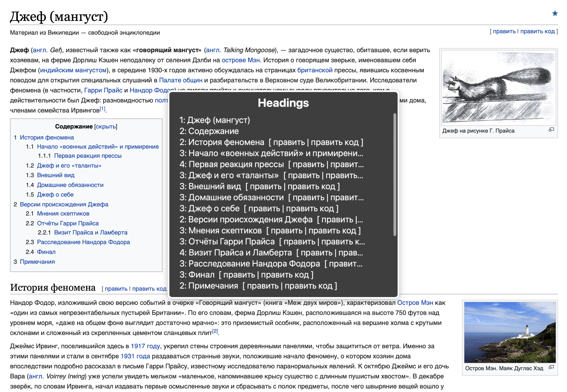Click the first англ. link before Gef
This screenshot has height=392, width=567.
(x=40, y=50)
